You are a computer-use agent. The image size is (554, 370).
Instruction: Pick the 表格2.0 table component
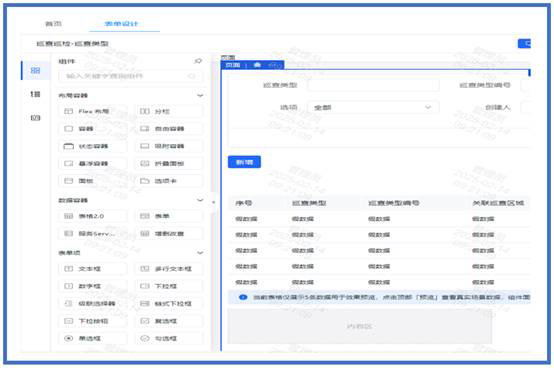93,216
